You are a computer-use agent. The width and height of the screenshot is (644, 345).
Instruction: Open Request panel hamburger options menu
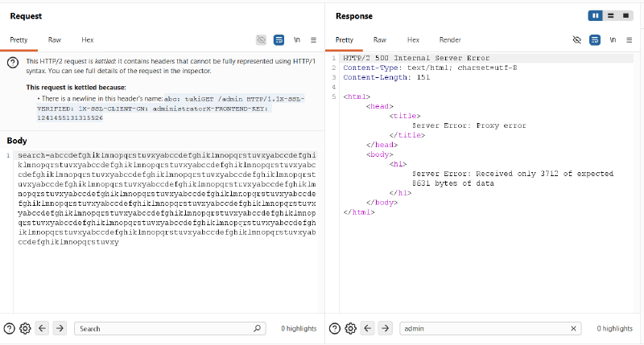[x=313, y=39]
